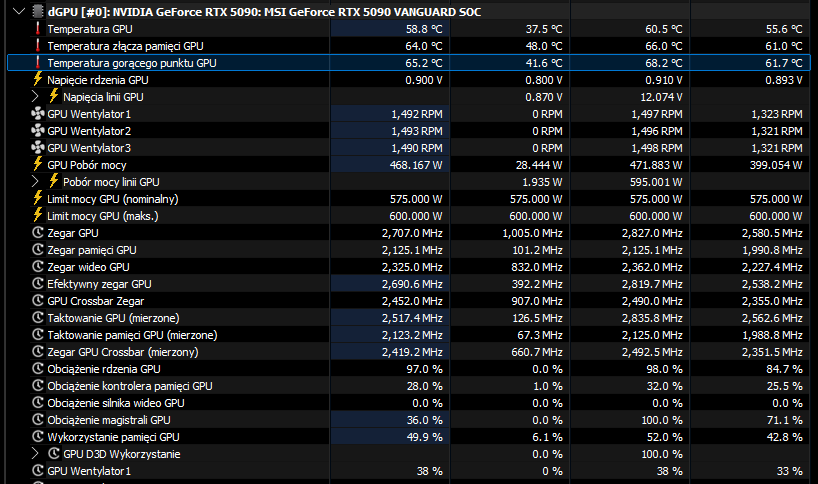
Task: Click the lightning icon next to Napięcie rdzenia GPU
Action: [x=38, y=79]
